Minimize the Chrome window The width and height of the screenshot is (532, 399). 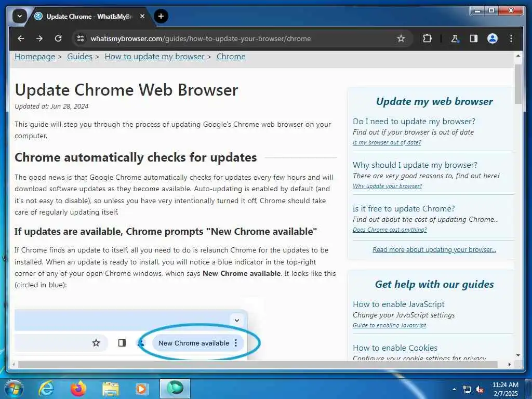(477, 11)
